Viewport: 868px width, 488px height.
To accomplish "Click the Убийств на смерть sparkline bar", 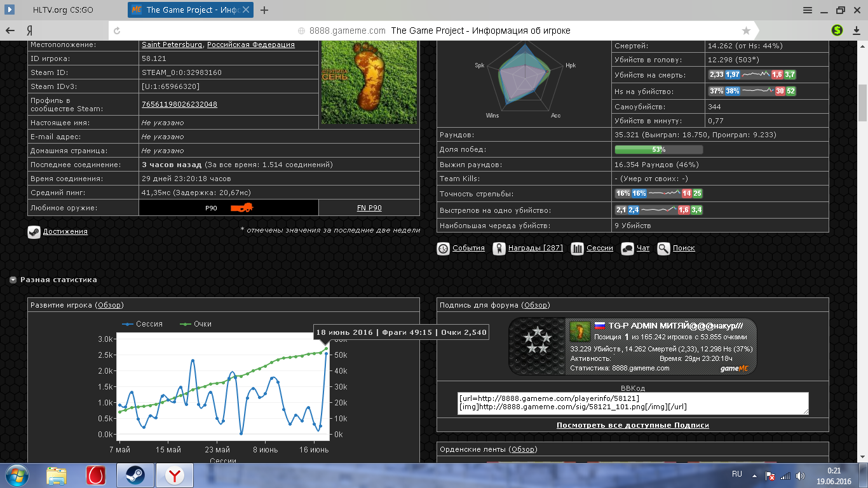I will click(x=752, y=74).
